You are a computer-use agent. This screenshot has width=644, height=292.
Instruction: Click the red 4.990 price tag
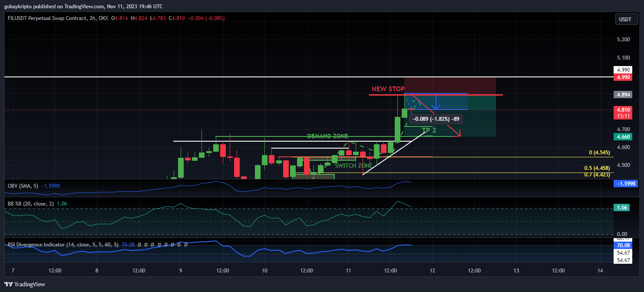pos(623,77)
